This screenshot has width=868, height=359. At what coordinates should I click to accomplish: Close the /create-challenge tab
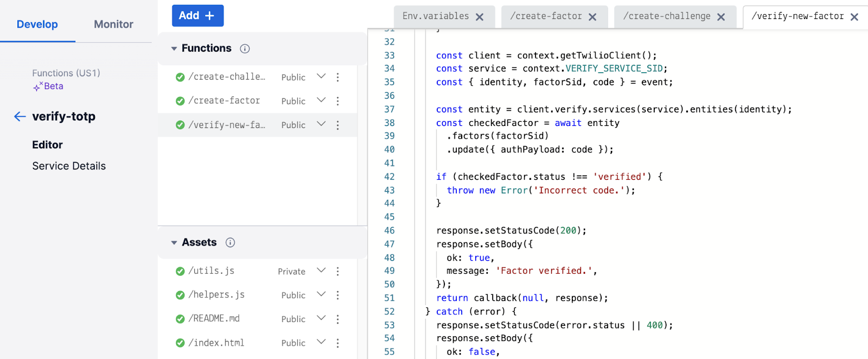click(721, 17)
